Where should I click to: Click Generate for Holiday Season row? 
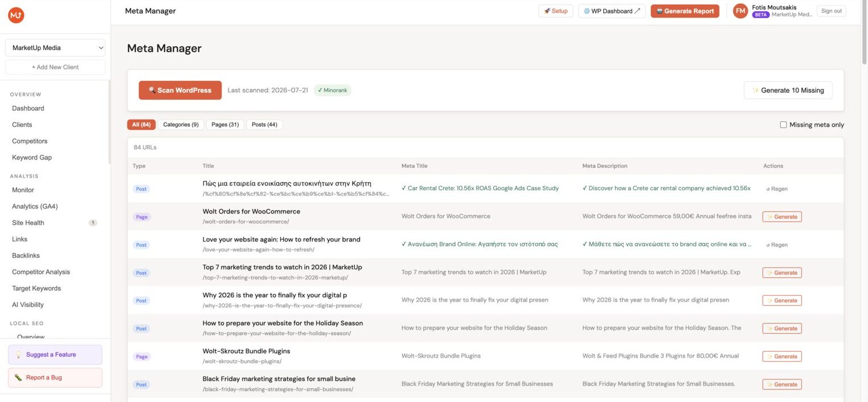(782, 329)
